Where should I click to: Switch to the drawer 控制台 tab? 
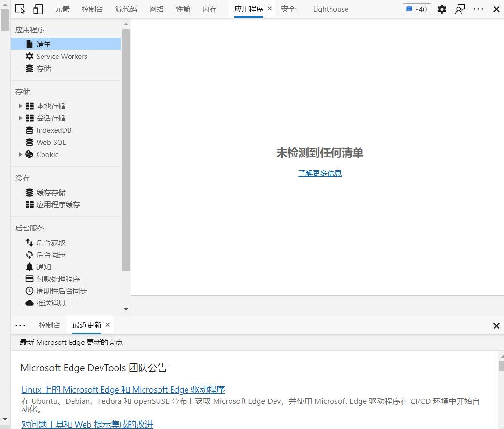(49, 325)
